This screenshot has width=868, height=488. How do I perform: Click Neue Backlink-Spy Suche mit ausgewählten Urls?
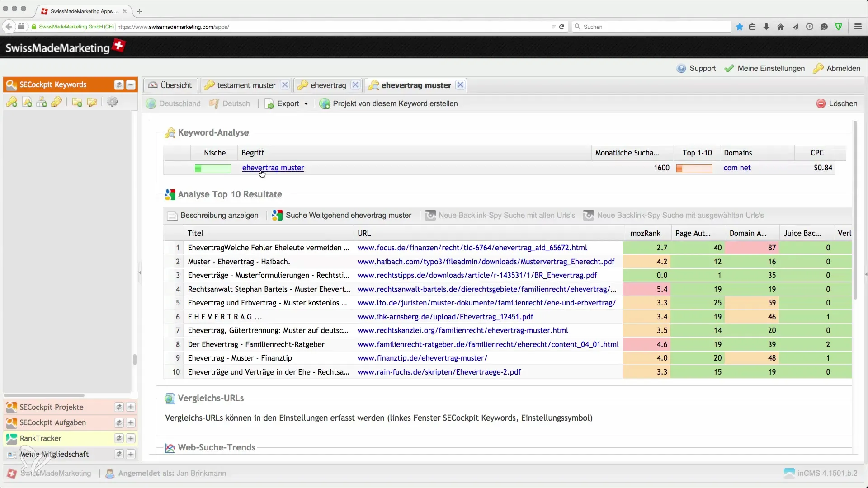tap(674, 216)
